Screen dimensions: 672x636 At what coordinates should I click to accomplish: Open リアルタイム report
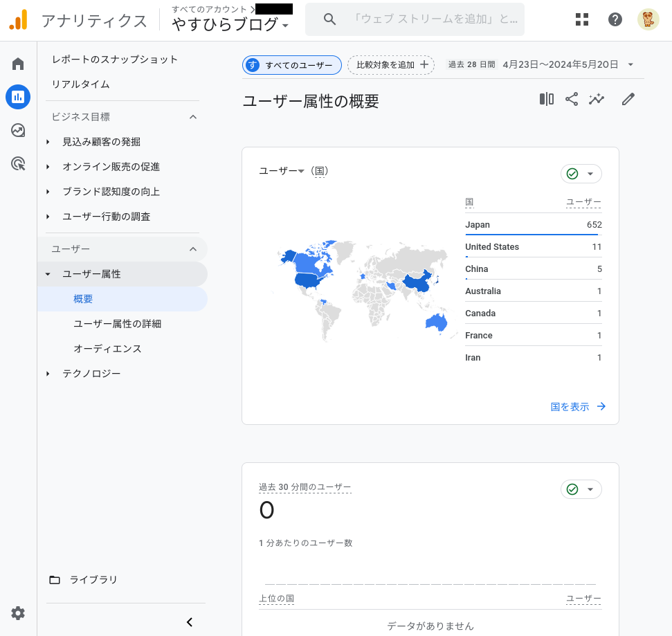point(81,84)
